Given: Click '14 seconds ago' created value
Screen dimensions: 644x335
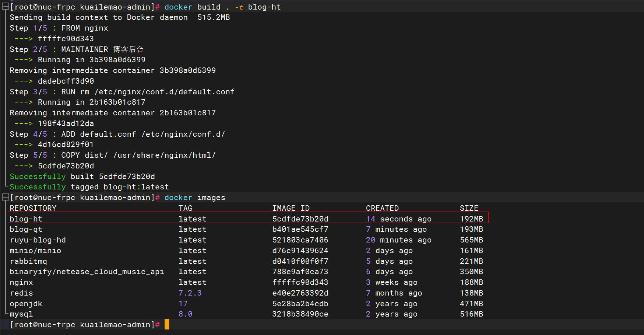Looking at the screenshot, I should [399, 219].
